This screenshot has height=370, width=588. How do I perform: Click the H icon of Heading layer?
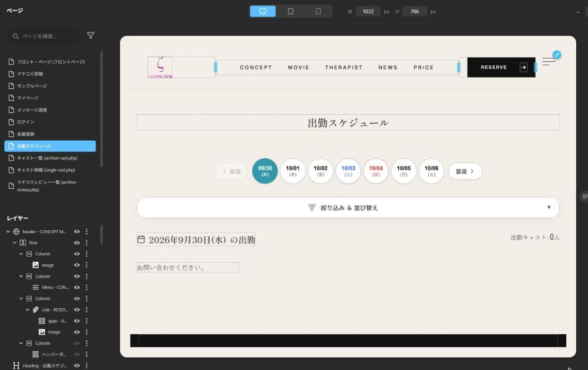pos(16,366)
